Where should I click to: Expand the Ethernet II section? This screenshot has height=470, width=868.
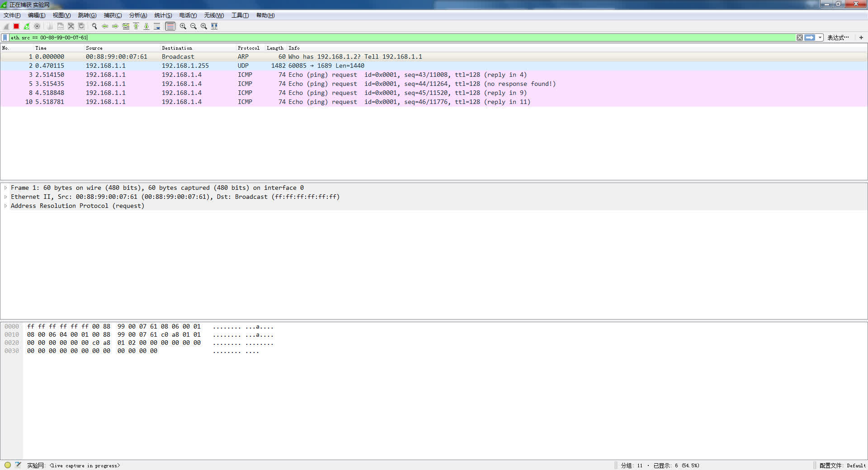[5, 197]
